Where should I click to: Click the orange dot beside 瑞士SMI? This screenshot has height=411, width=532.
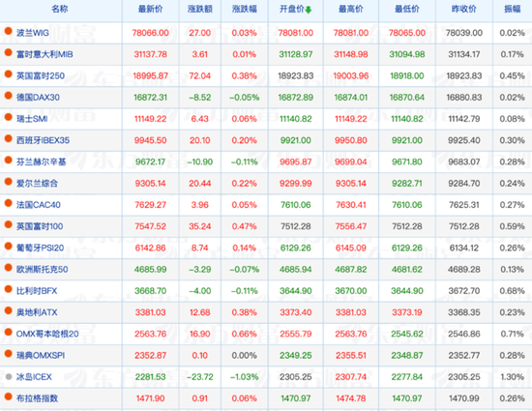click(9, 117)
